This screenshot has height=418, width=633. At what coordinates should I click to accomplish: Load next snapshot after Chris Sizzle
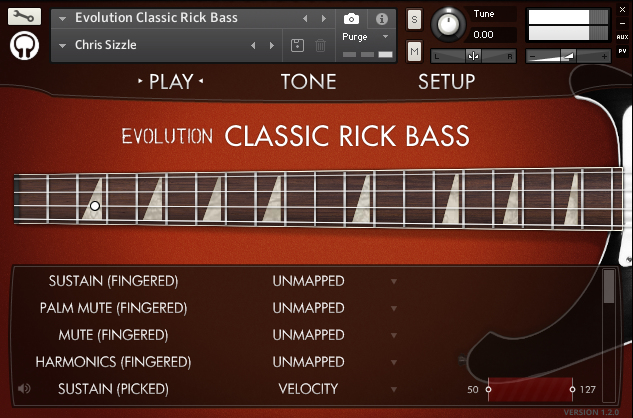(x=272, y=45)
